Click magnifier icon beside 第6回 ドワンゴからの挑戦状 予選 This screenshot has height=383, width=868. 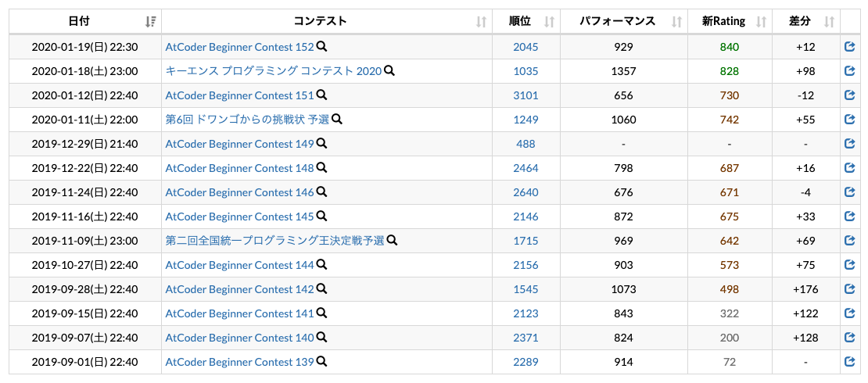pos(336,119)
